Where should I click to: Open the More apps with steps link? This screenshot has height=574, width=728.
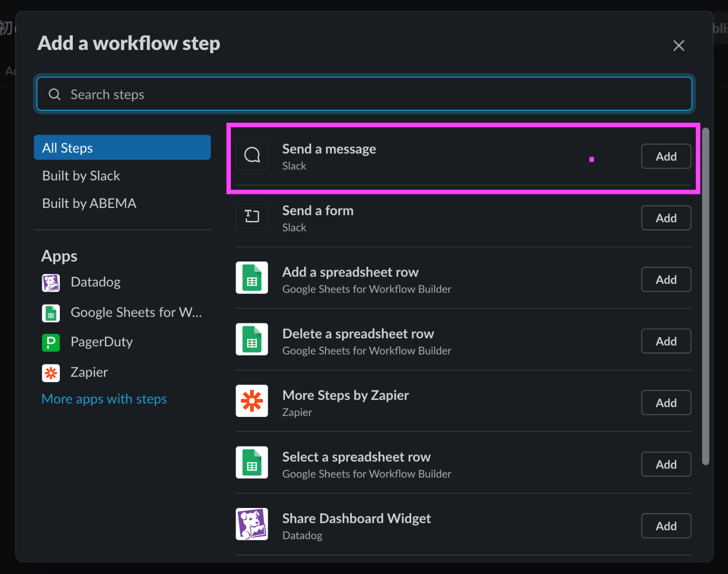click(104, 399)
